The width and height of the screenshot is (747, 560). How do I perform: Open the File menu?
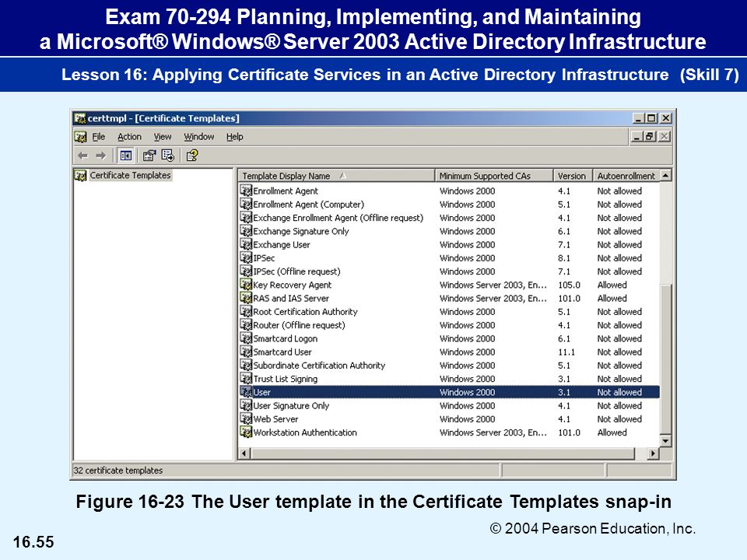[x=99, y=137]
